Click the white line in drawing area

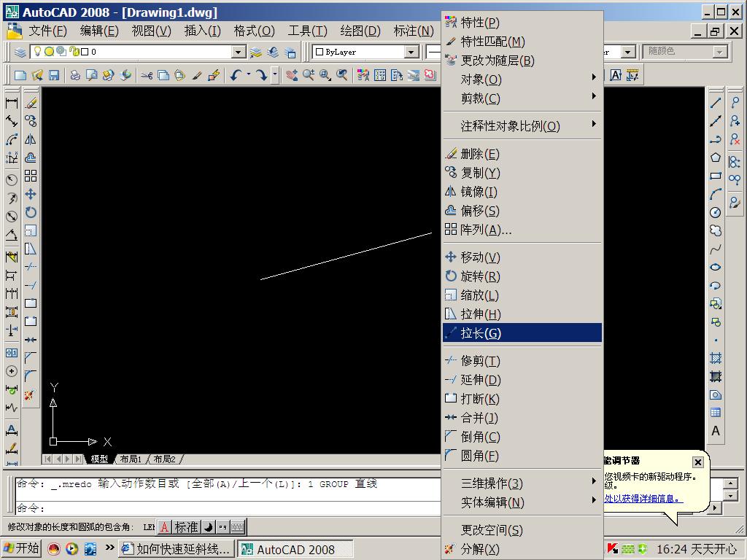(x=347, y=256)
